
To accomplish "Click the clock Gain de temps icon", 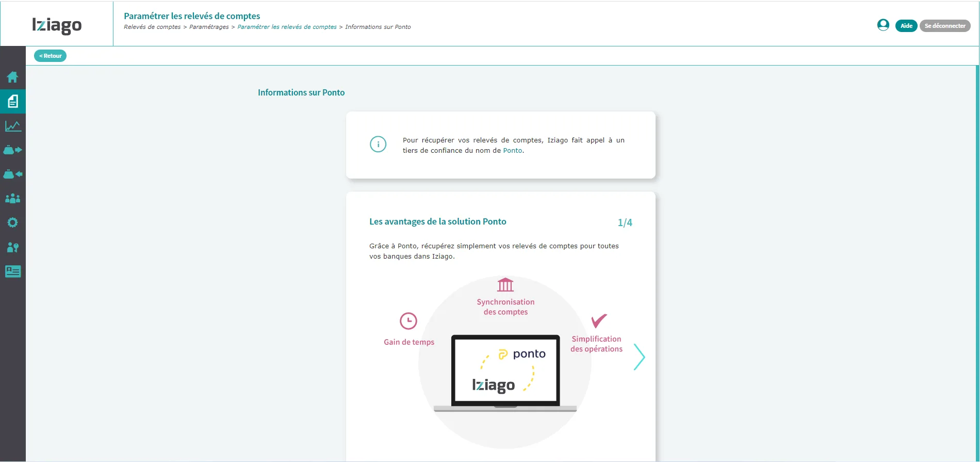I will pyautogui.click(x=409, y=321).
